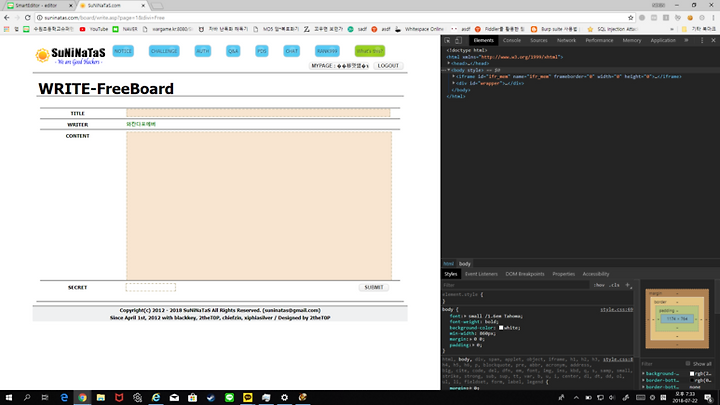Open the Edge browser from the taskbar
This screenshot has height=405, width=720.
[64, 398]
